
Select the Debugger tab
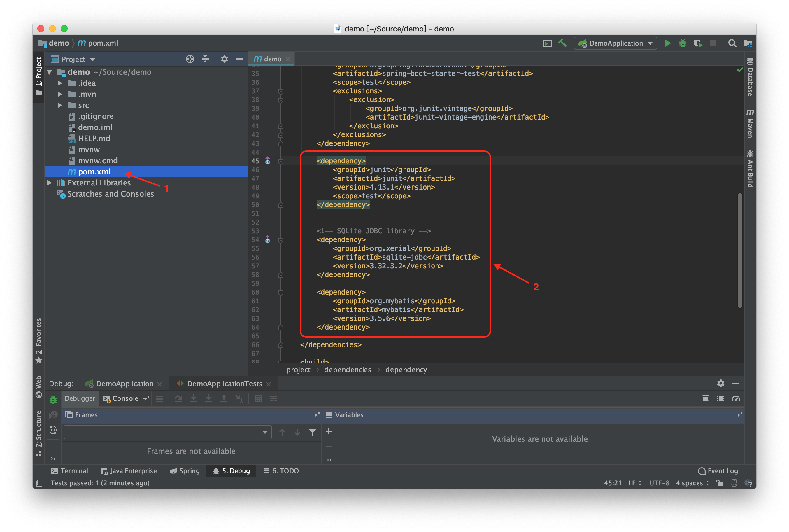coord(80,398)
